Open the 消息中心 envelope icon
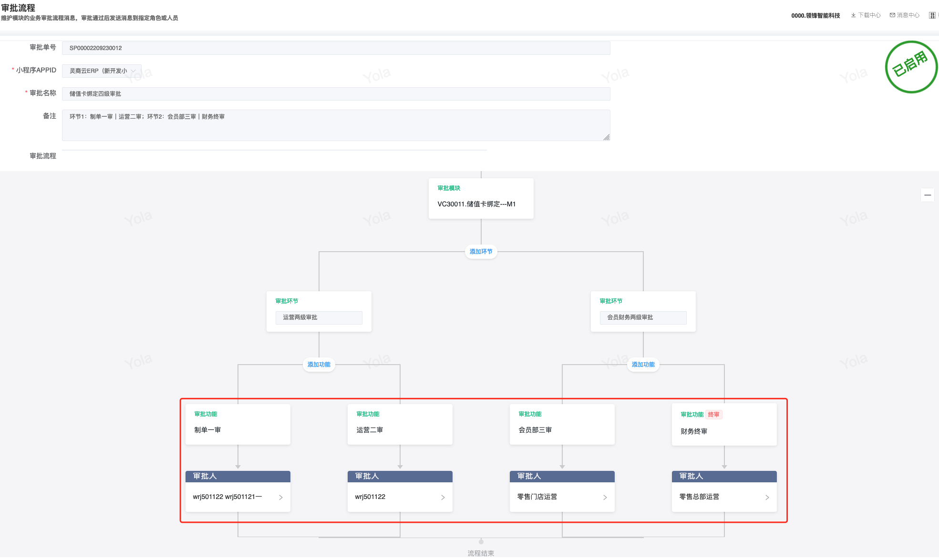 [x=892, y=15]
